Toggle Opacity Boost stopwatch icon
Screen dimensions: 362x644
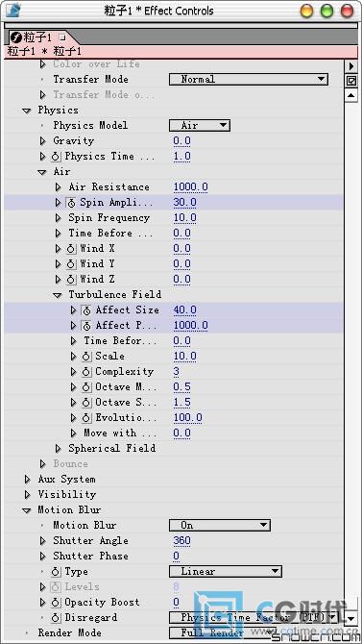click(56, 603)
